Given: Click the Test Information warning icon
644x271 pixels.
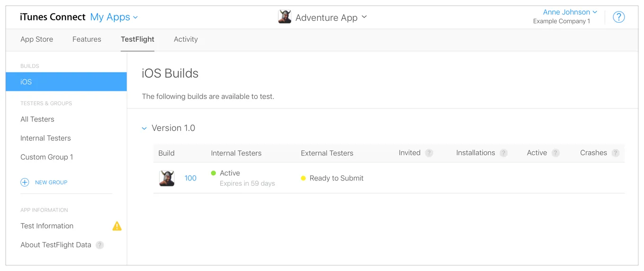Looking at the screenshot, I should [x=117, y=226].
